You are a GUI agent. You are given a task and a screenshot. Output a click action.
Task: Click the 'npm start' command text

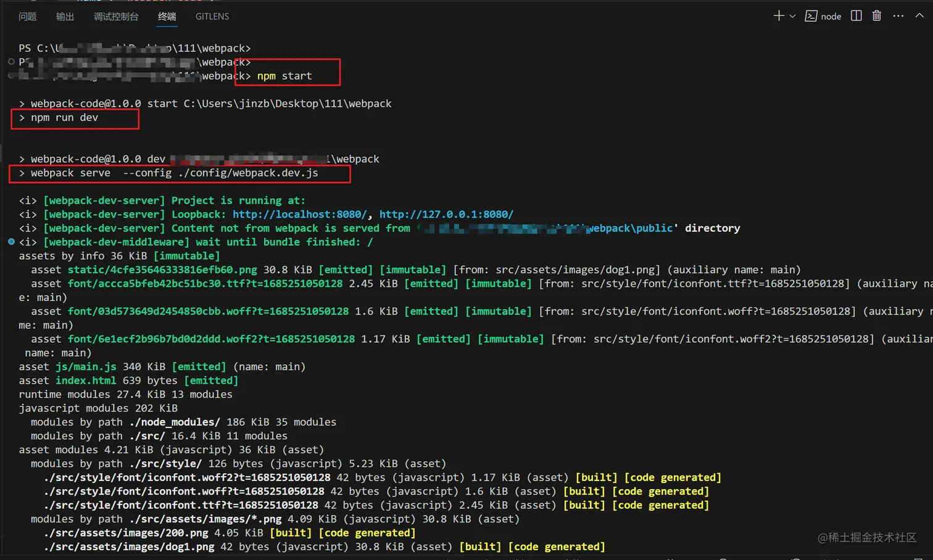point(284,76)
